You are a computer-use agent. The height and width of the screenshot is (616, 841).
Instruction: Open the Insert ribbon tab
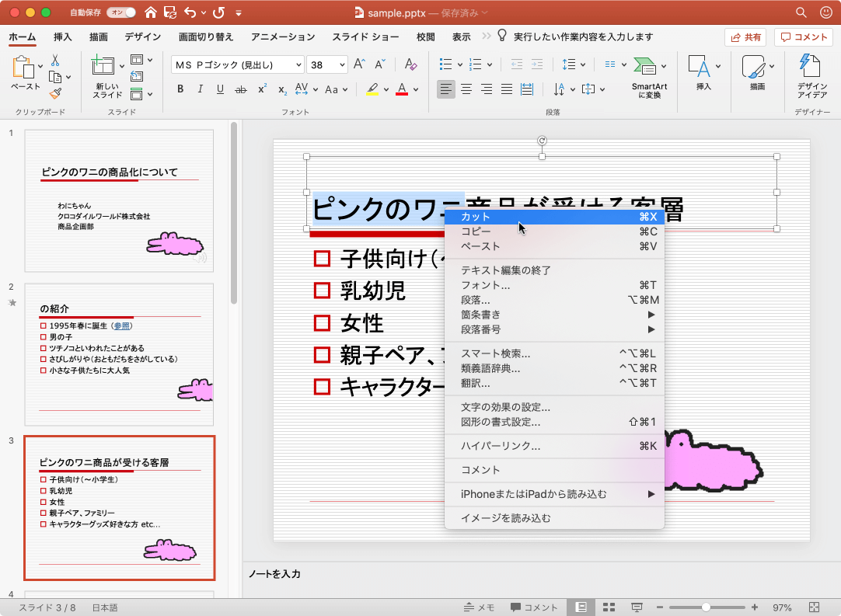pyautogui.click(x=63, y=37)
